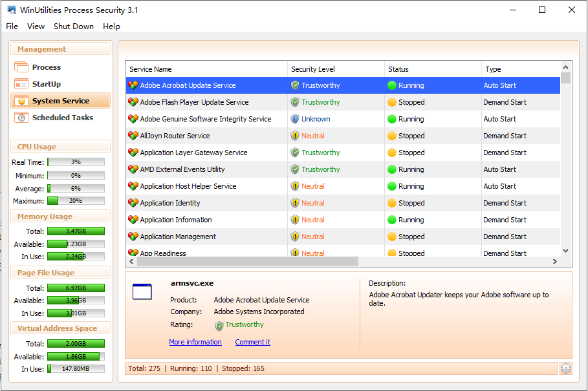Click the green status dot for AMD External Events Utility

click(x=392, y=170)
